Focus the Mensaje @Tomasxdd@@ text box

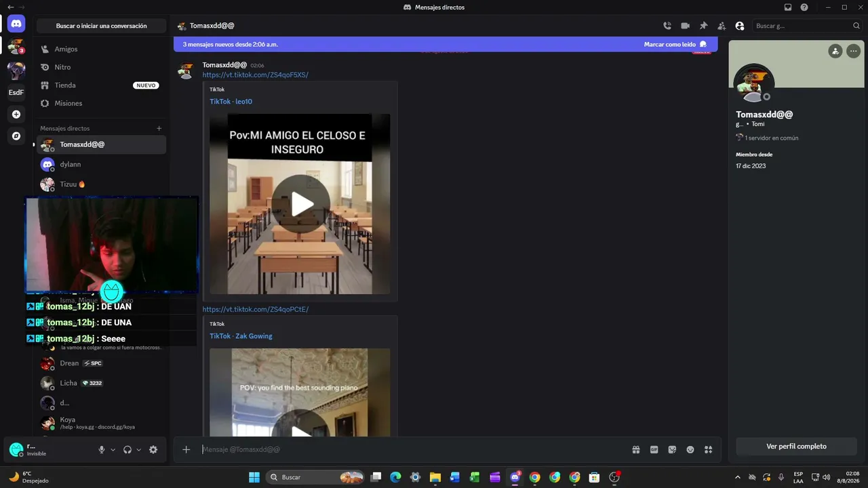pos(414,449)
